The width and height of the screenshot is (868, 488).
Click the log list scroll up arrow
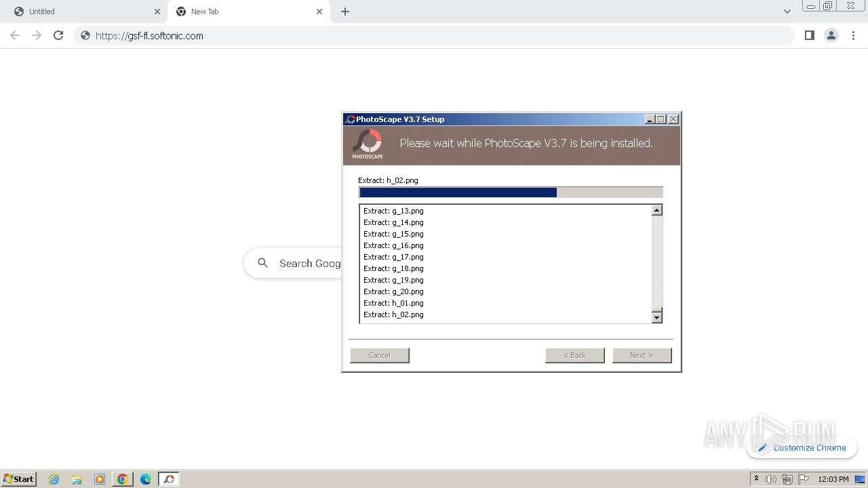click(656, 210)
